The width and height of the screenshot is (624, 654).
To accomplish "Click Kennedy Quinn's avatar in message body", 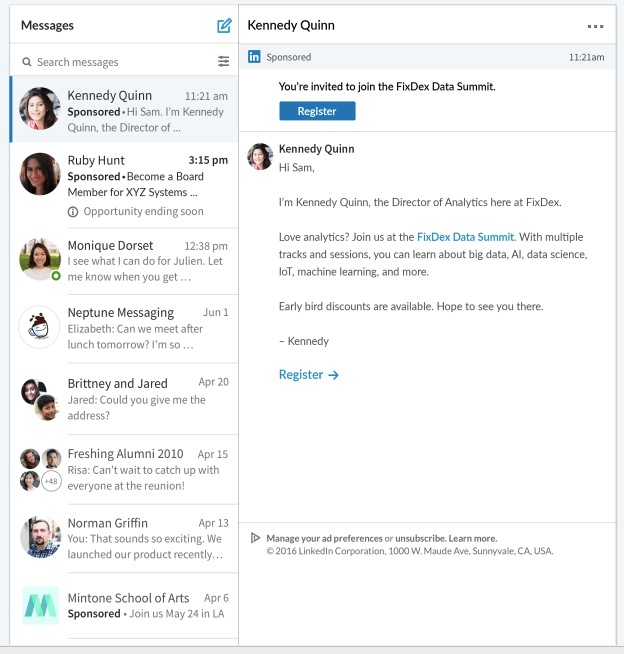I will click(x=260, y=156).
